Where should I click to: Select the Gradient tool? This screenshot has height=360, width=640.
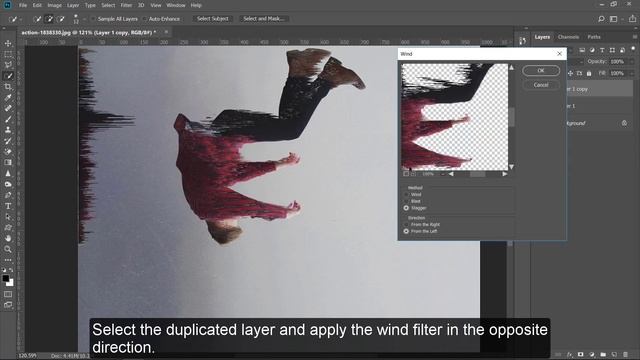click(x=8, y=162)
